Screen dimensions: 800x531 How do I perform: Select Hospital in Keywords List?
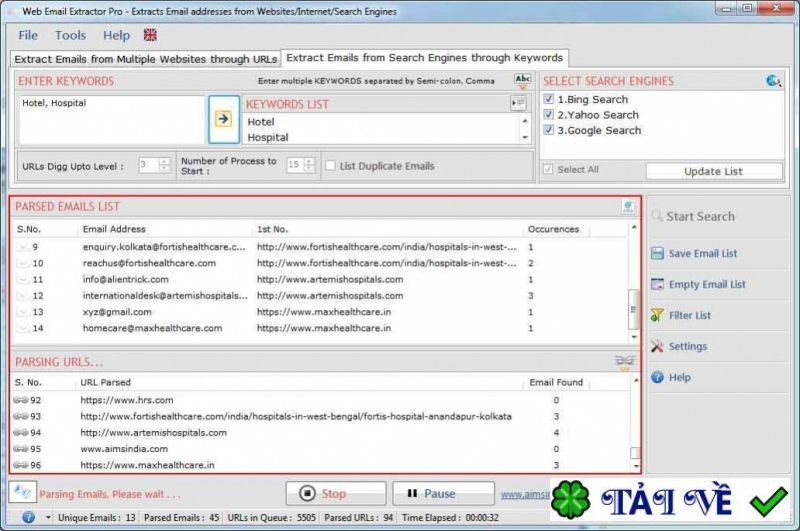(x=268, y=137)
